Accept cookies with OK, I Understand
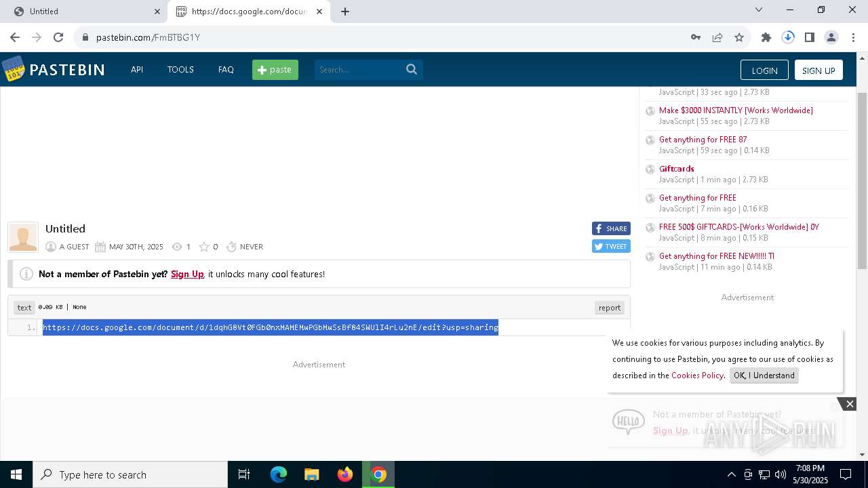 (764, 375)
